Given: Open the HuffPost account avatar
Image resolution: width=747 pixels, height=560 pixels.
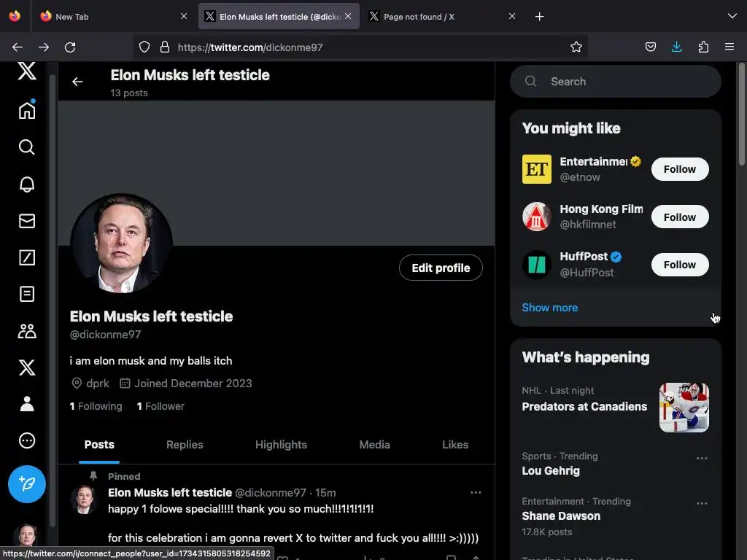Looking at the screenshot, I should 537,265.
